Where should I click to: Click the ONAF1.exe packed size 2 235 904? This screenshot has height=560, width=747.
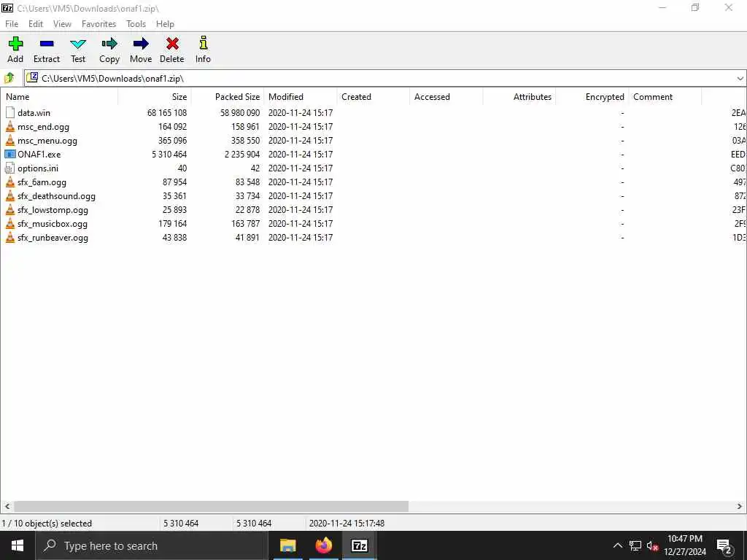click(x=242, y=155)
